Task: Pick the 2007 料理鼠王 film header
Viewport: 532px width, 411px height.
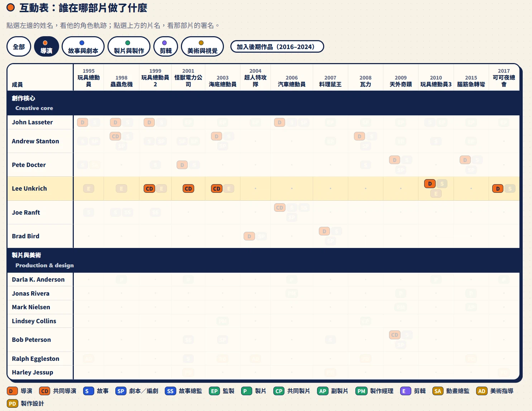Action: [x=330, y=77]
